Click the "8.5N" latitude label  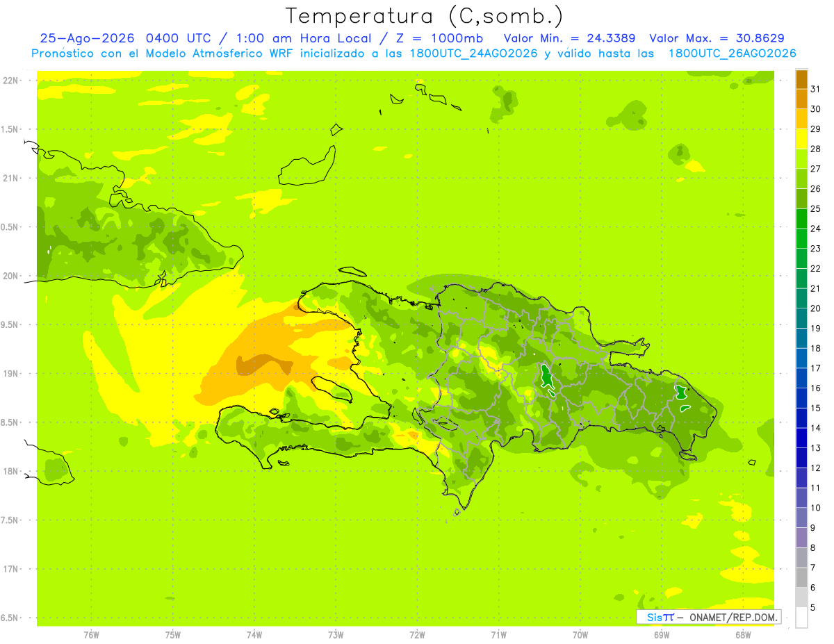(10, 422)
